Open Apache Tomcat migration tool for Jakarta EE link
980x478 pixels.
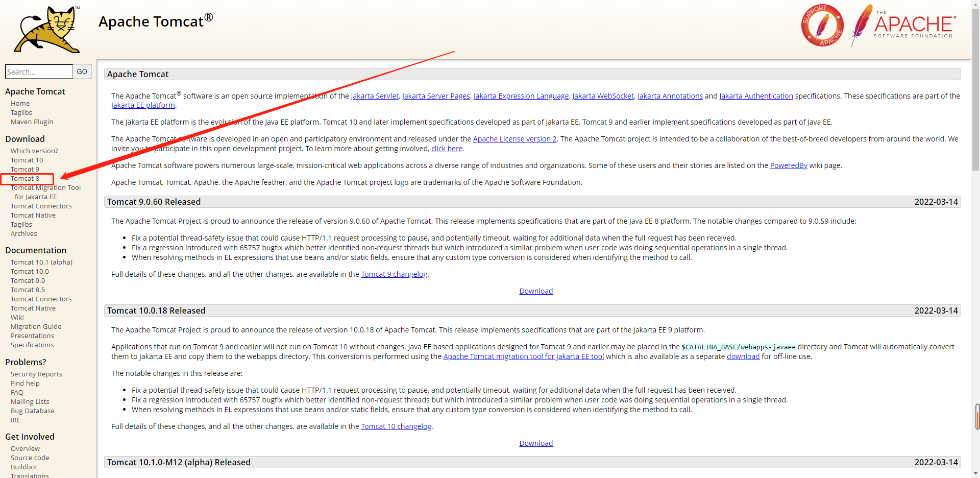click(524, 356)
